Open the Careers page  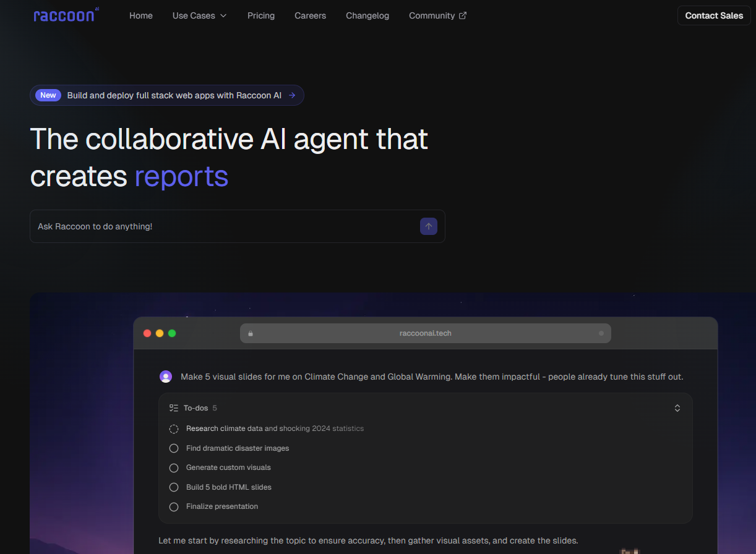click(x=310, y=15)
